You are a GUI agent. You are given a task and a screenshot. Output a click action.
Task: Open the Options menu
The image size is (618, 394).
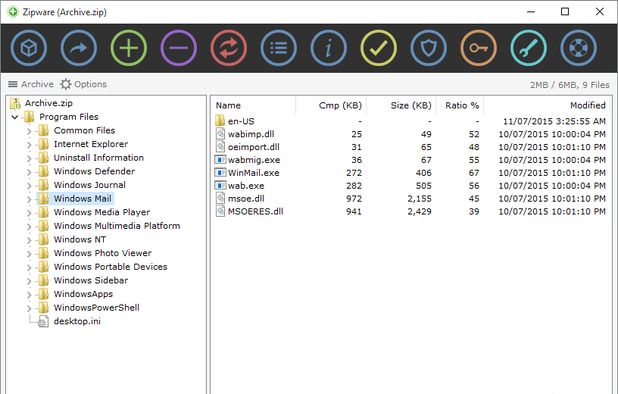tap(84, 84)
